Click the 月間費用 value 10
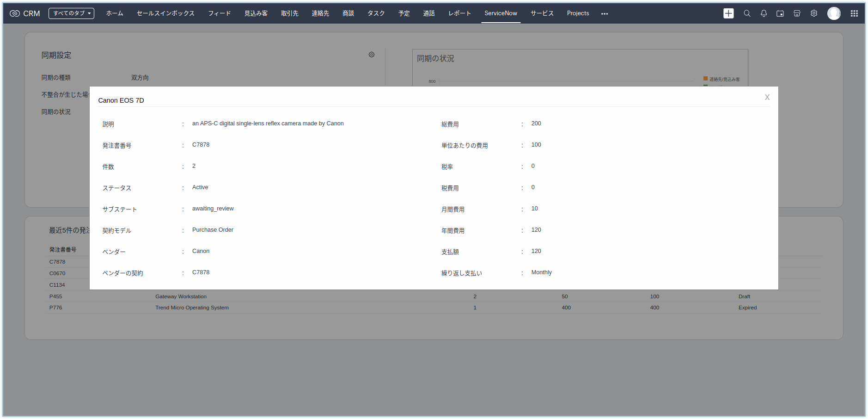This screenshot has width=868, height=419. coord(535,209)
